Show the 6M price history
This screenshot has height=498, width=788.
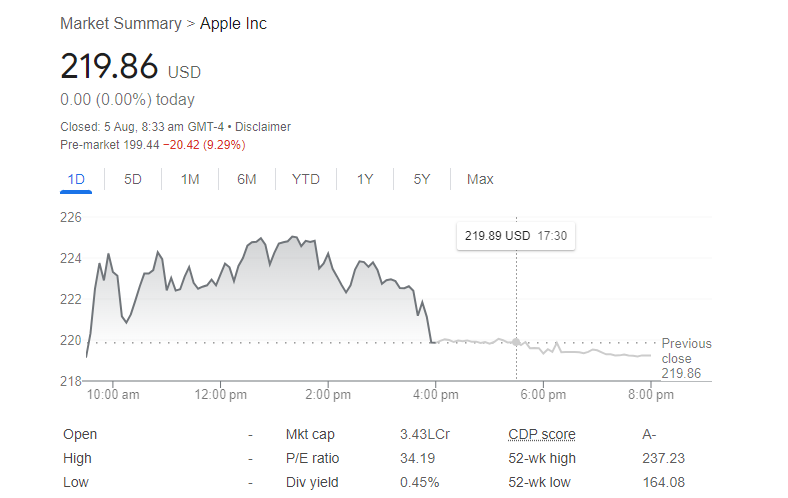click(x=247, y=179)
